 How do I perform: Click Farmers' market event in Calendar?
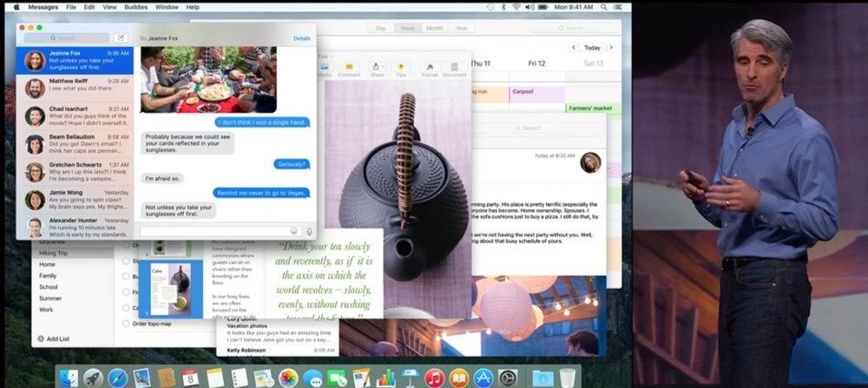pyautogui.click(x=594, y=108)
